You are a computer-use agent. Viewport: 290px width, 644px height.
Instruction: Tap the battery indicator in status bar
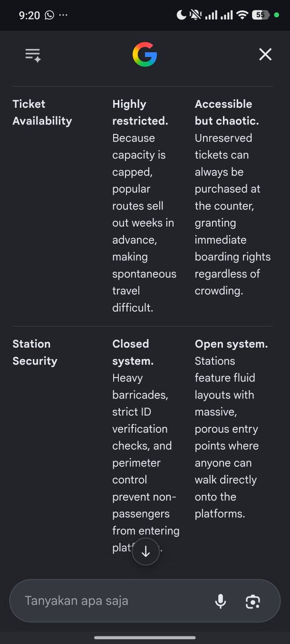point(260,16)
